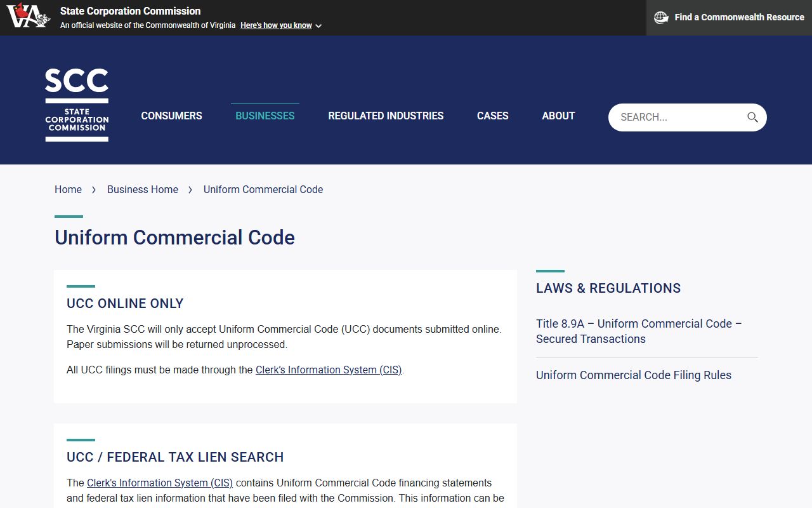Open the Cases menu
Viewport: 812px width, 508px height.
point(493,116)
